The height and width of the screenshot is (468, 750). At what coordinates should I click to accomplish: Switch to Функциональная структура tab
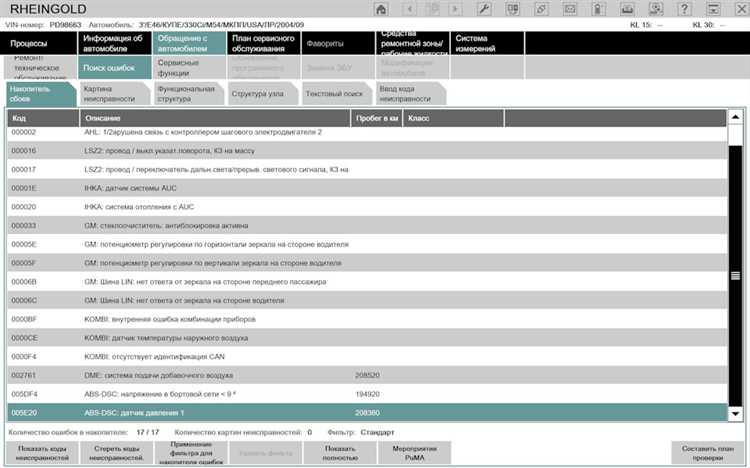(189, 94)
